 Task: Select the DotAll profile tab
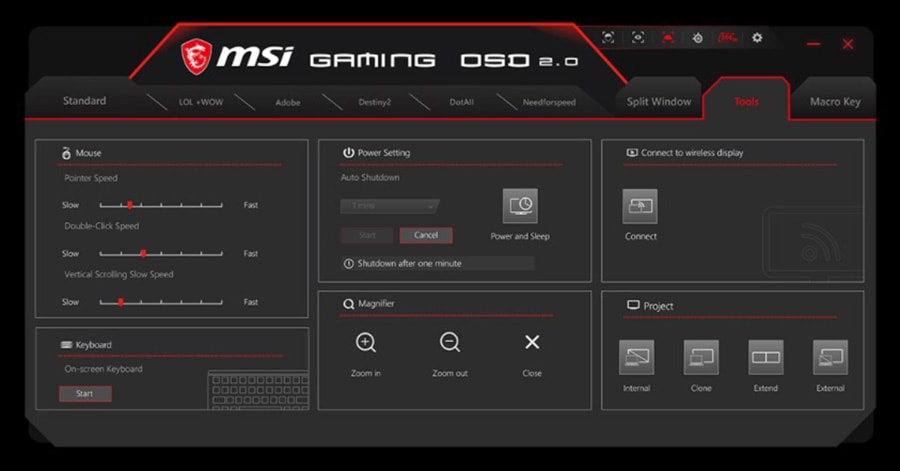click(461, 102)
